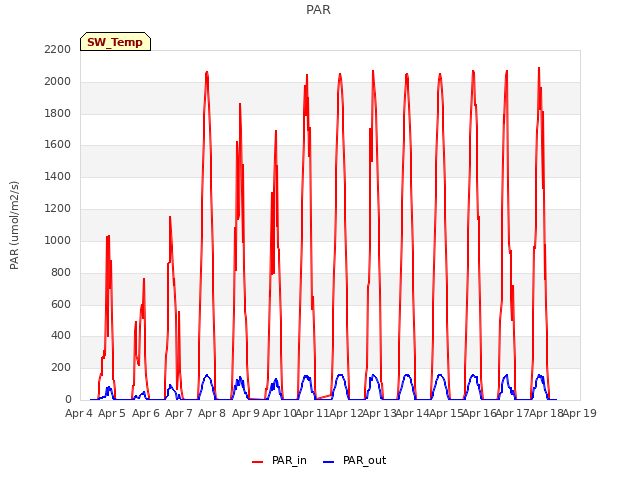The height and width of the screenshot is (480, 640).
Task: Click the Apr 12 x-axis label
Action: (x=346, y=413)
